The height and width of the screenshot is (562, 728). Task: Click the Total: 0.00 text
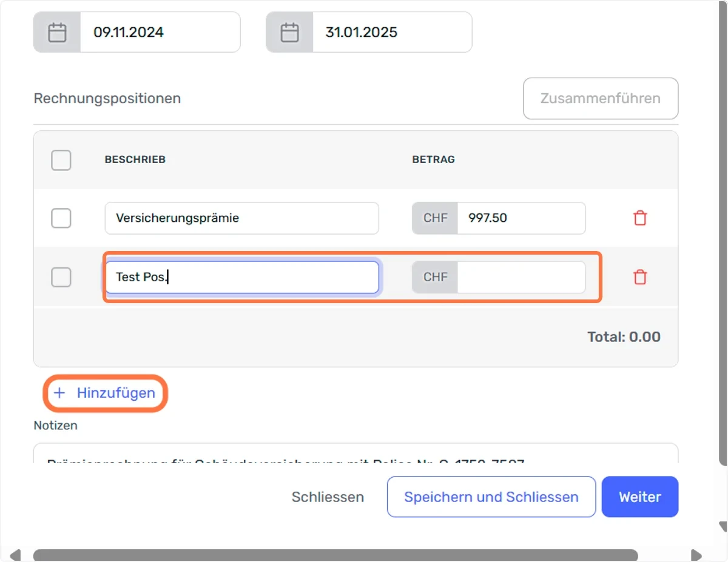624,337
